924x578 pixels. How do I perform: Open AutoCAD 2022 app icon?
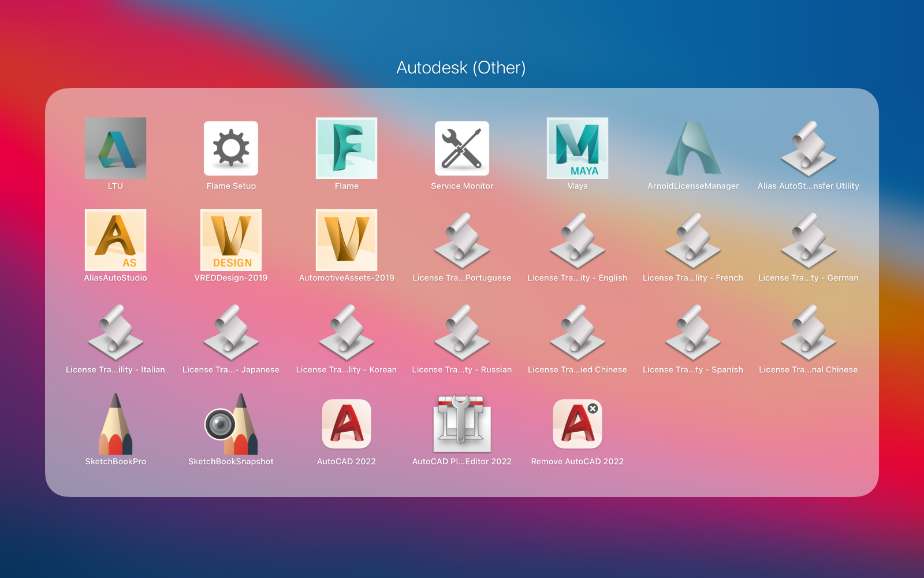coord(346,424)
